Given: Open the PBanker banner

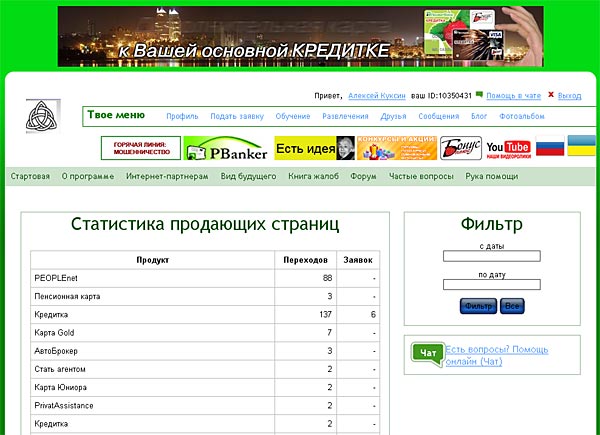Looking at the screenshot, I should [225, 148].
